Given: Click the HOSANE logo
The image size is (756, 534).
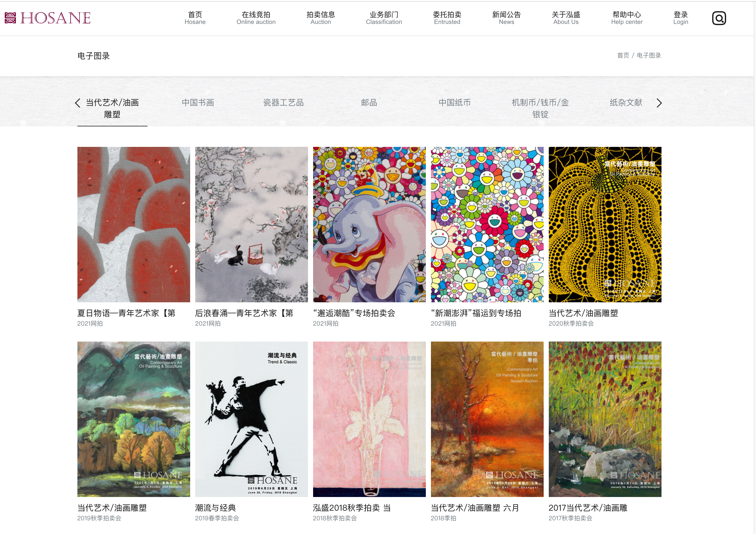Looking at the screenshot, I should click(x=48, y=18).
